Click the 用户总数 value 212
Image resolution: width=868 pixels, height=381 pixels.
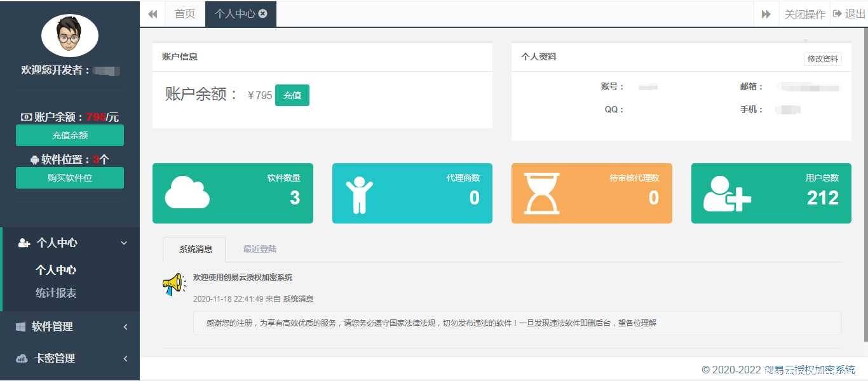(823, 198)
